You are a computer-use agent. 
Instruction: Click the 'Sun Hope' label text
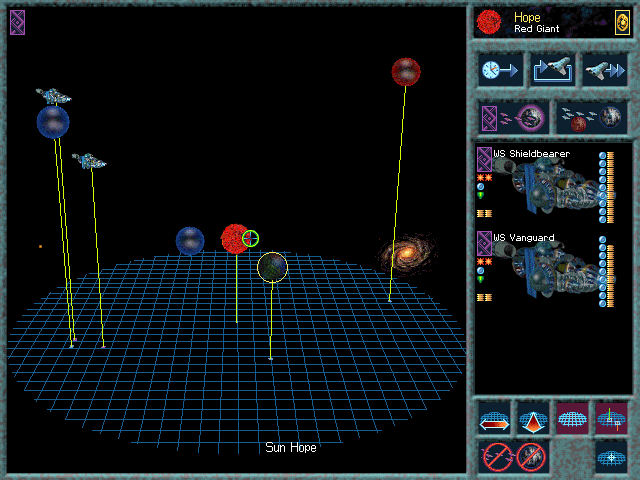point(291,448)
